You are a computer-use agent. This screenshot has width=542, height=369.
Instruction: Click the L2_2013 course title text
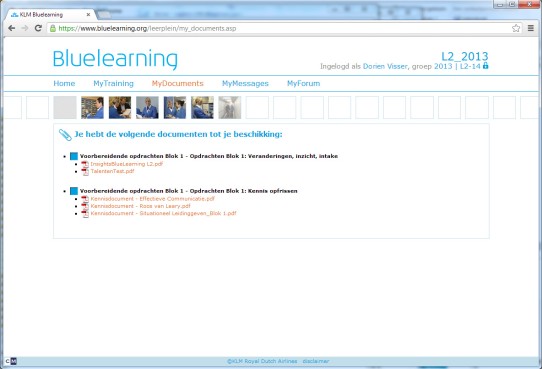(465, 56)
